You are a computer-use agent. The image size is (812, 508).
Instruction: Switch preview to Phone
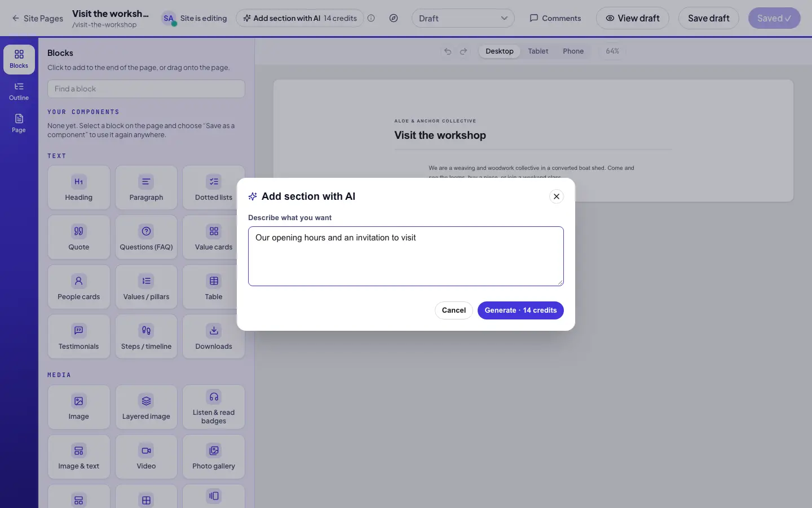click(573, 51)
